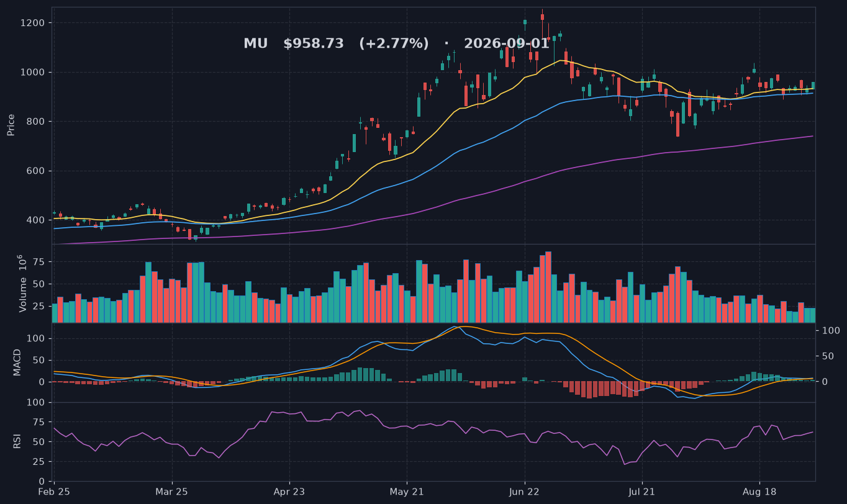Image resolution: width=847 pixels, height=504 pixels.
Task: Click the May 21 date label
Action: point(407,492)
